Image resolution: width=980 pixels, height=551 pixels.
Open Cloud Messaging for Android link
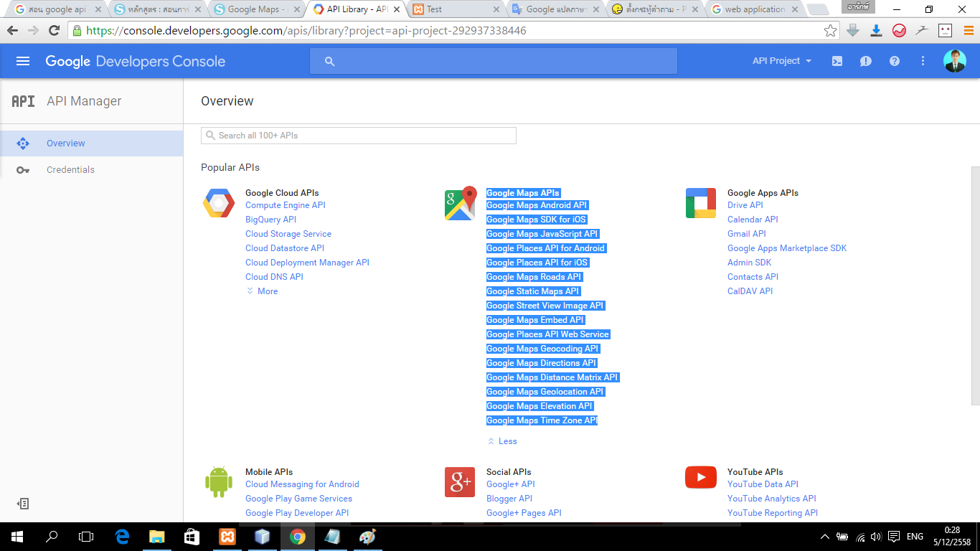(x=302, y=484)
